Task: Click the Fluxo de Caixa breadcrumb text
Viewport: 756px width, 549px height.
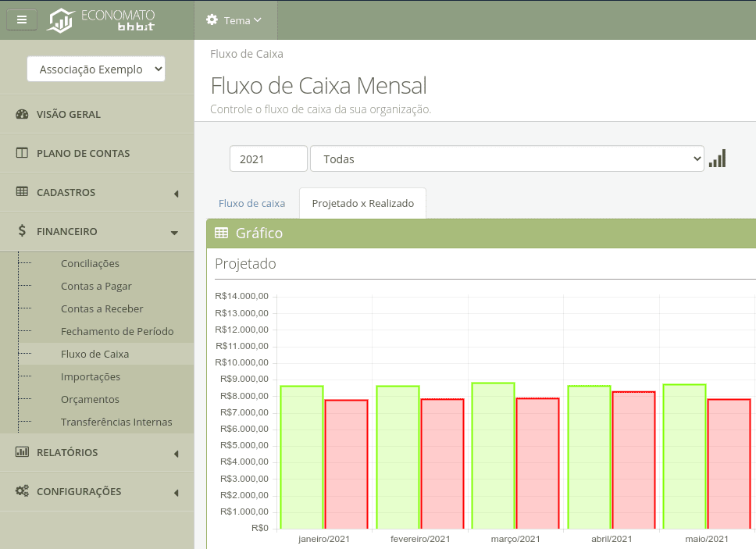Action: tap(247, 54)
